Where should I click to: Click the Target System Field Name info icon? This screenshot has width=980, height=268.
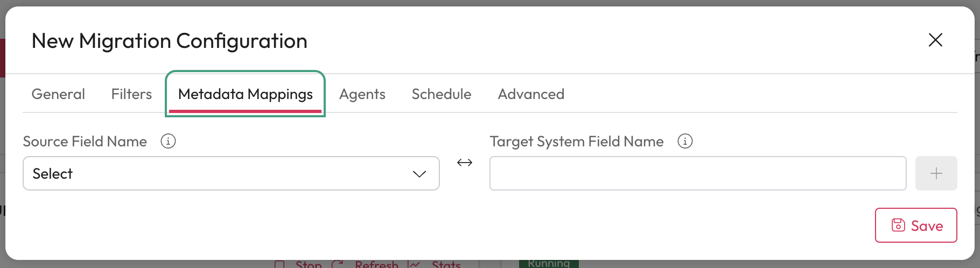point(685,141)
